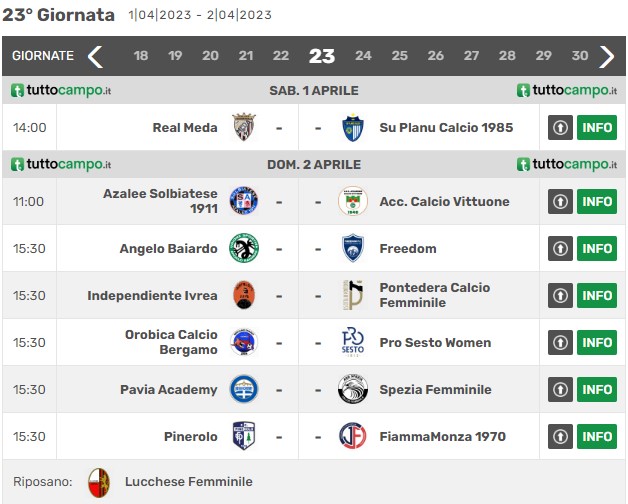Open INFO for Azalee Solbiatese match
Viewport: 628px width, 504px height.
coord(597,201)
